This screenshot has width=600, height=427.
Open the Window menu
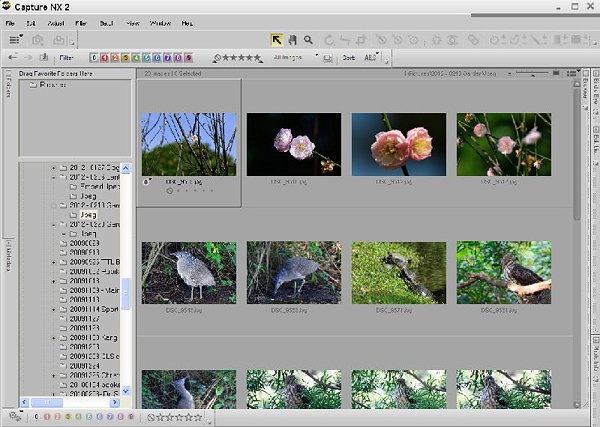pos(160,23)
